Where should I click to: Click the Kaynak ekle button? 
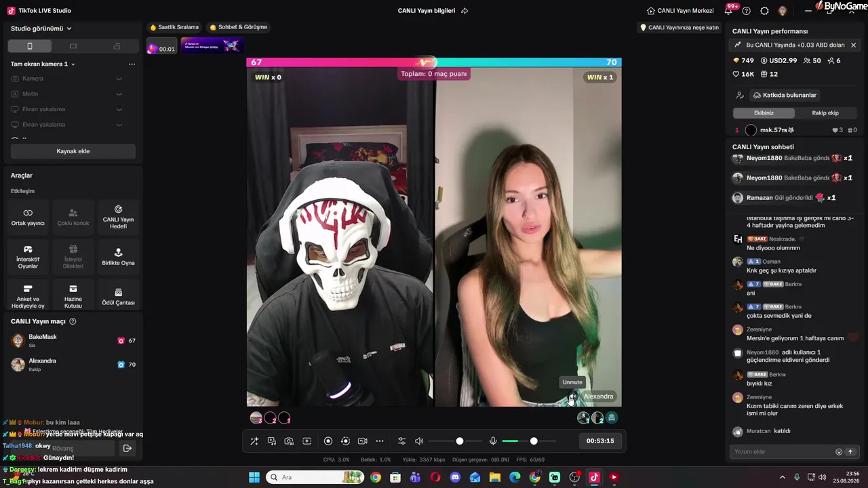tap(73, 151)
